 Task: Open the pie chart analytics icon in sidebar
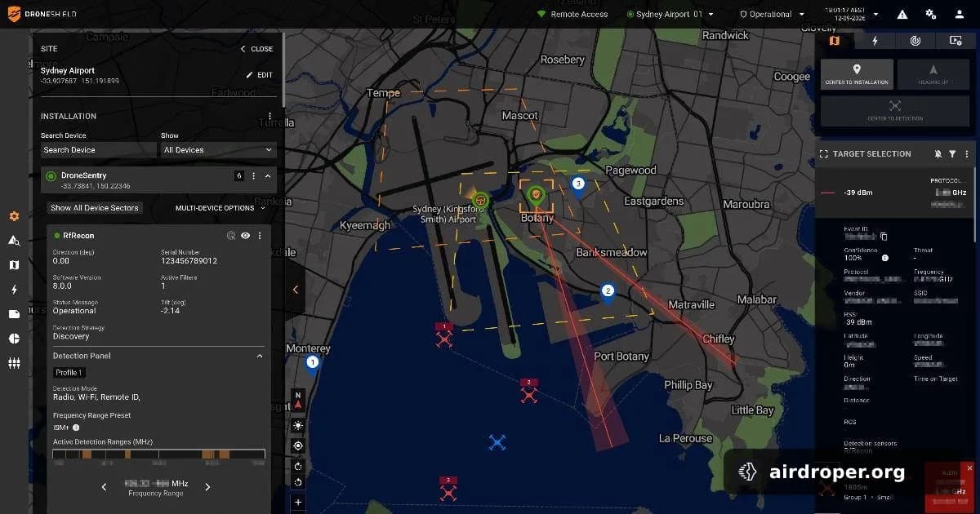[x=14, y=339]
